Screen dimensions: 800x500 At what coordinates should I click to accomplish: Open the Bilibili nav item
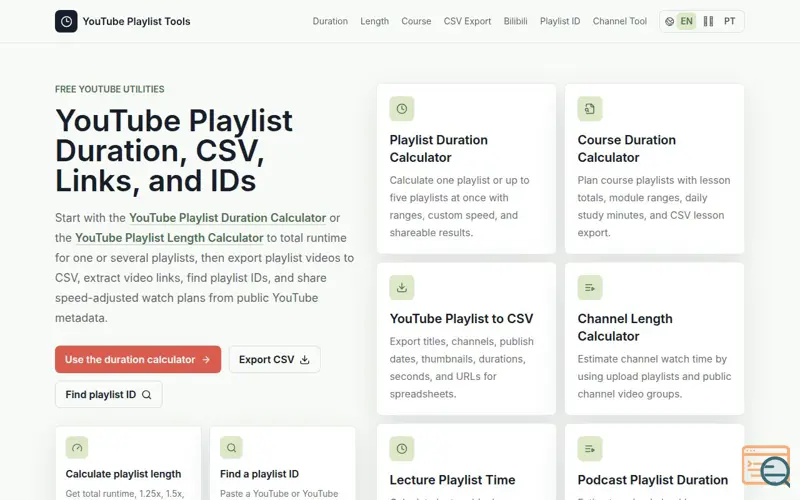click(515, 21)
